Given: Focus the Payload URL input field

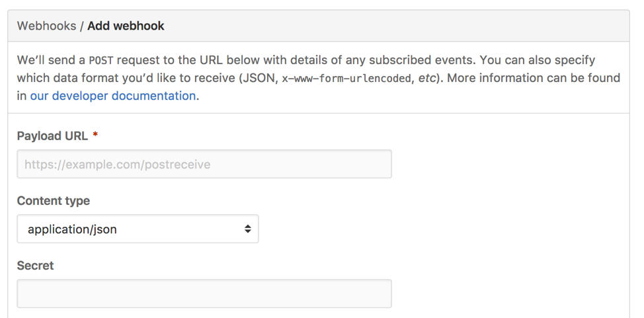Looking at the screenshot, I should [204, 164].
